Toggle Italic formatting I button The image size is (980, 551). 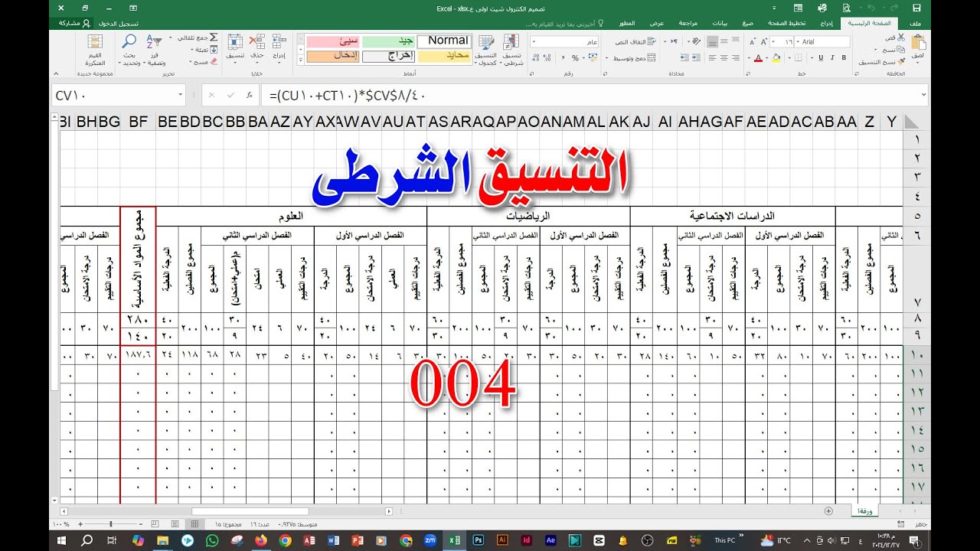pyautogui.click(x=833, y=58)
